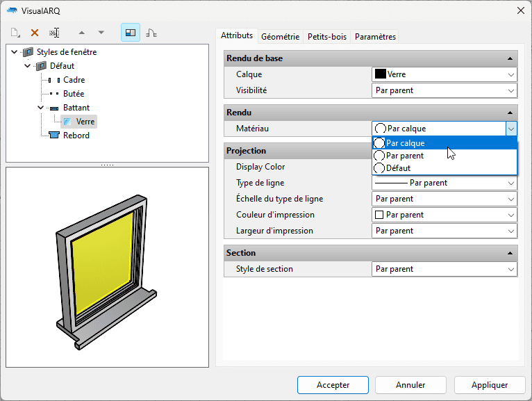
Task: Open the Couleur d'impression dropdown
Action: (x=444, y=215)
